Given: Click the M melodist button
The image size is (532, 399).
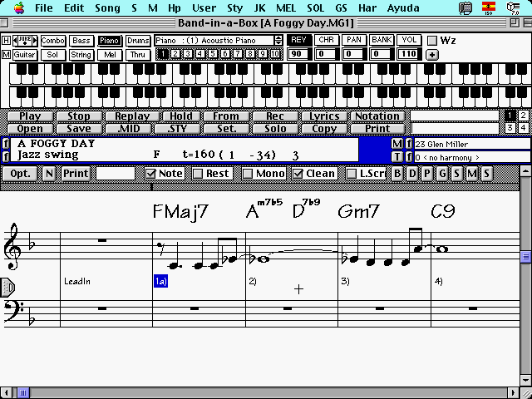Looking at the screenshot, I should (x=397, y=144).
